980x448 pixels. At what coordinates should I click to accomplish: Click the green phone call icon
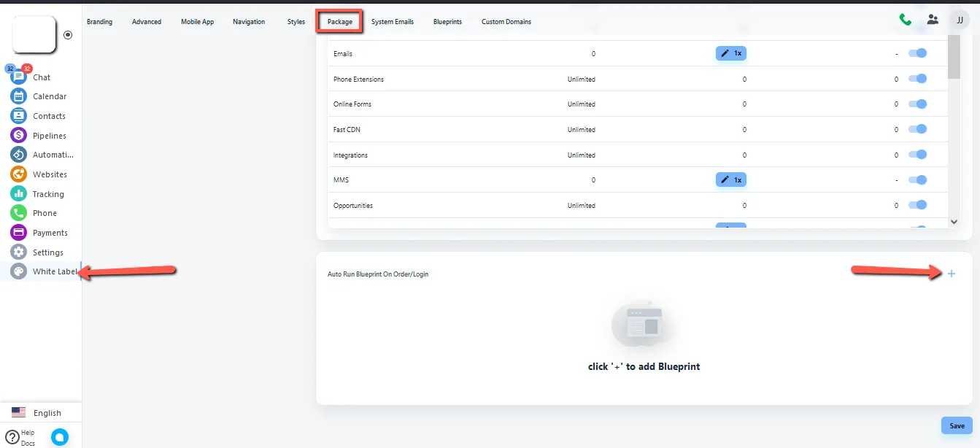click(905, 20)
